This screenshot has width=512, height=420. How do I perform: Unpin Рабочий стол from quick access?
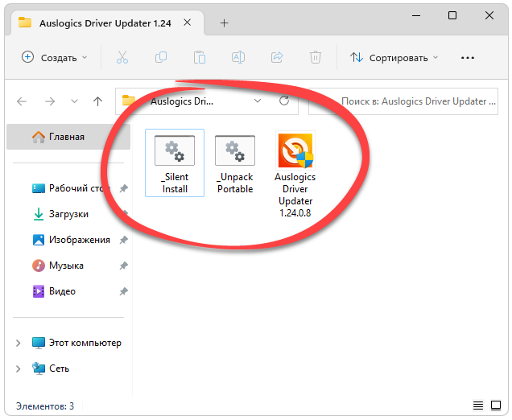[x=123, y=188]
